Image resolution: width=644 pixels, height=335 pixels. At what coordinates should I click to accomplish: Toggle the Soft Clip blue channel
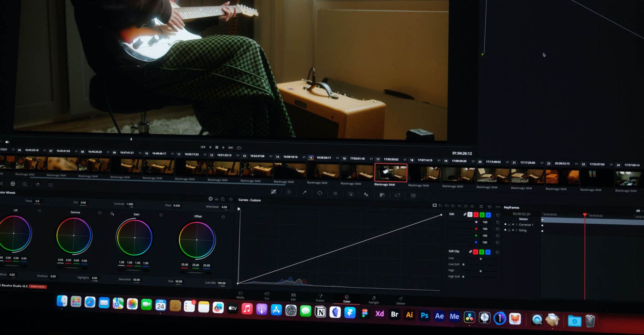[x=488, y=252]
